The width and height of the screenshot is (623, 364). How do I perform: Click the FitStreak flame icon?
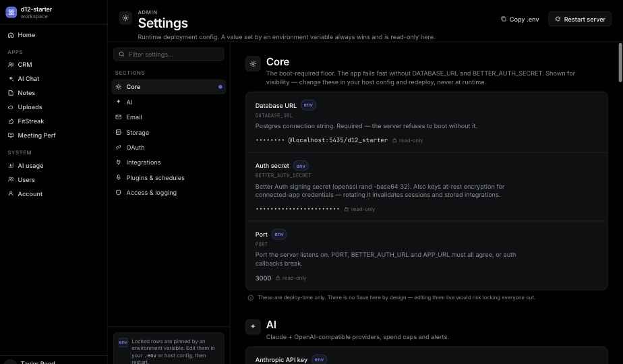pos(11,121)
